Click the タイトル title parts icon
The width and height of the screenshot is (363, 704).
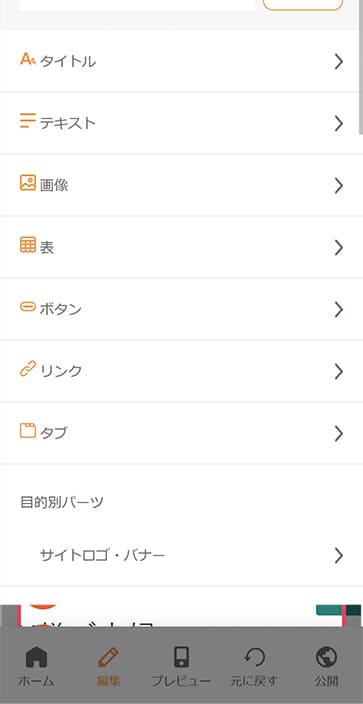pyautogui.click(x=27, y=59)
